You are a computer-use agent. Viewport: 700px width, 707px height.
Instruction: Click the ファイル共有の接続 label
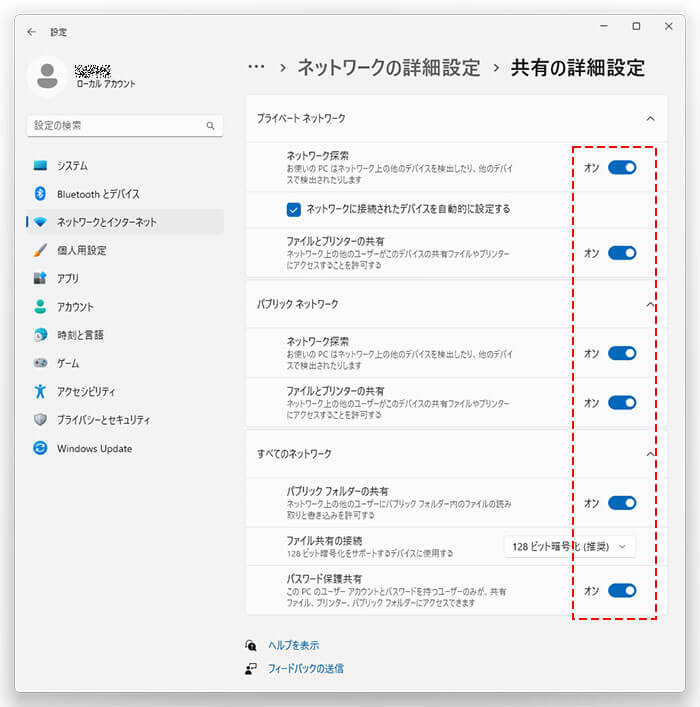click(324, 540)
